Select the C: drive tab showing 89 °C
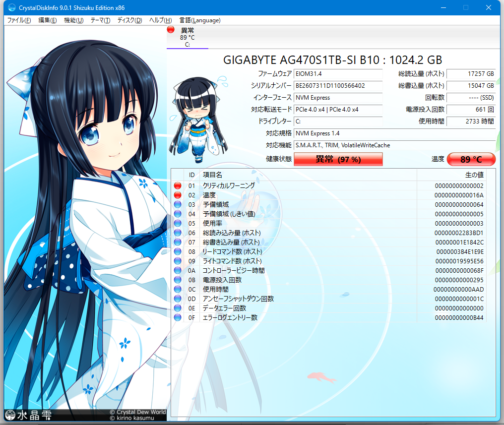Image resolution: width=504 pixels, height=425 pixels. pyautogui.click(x=188, y=37)
